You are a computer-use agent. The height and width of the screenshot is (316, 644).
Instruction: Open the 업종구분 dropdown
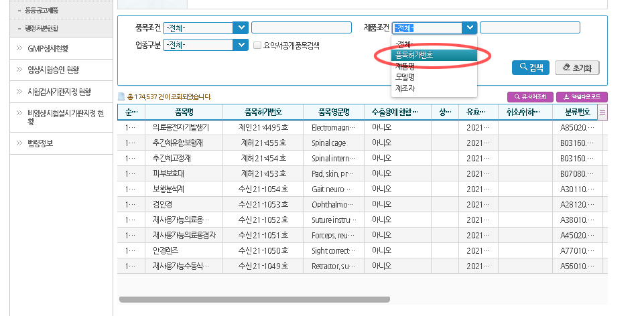(205, 45)
